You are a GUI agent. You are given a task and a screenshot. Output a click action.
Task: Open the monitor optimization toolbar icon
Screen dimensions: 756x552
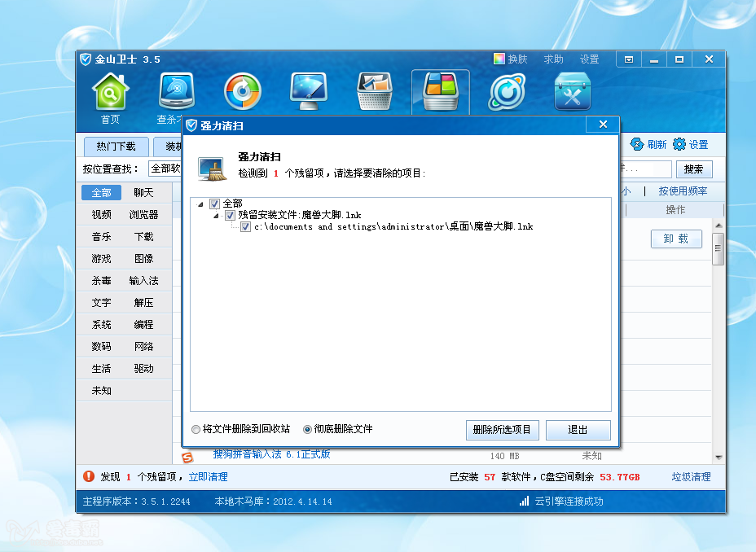309,91
